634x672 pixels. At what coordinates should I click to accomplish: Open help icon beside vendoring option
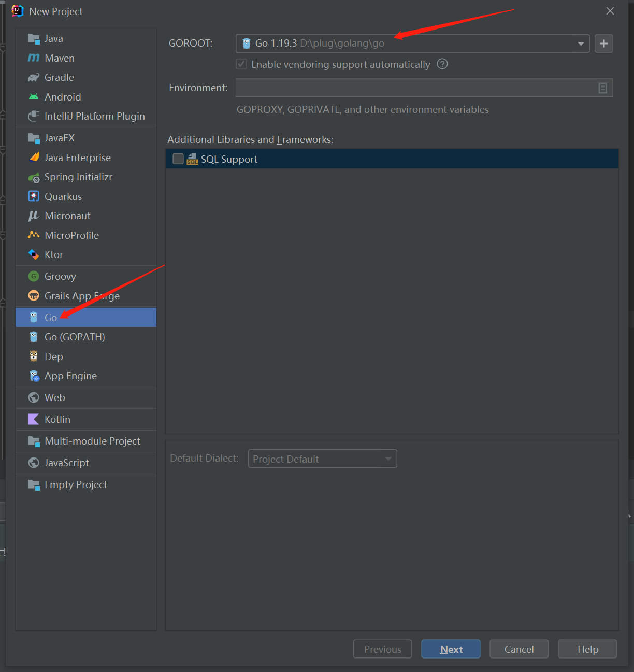click(442, 64)
